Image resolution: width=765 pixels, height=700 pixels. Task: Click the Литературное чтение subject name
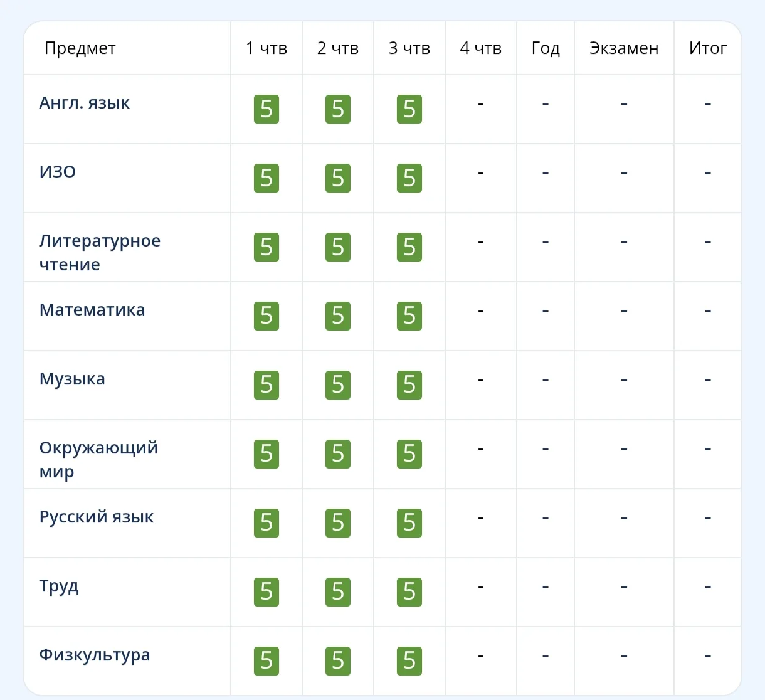point(100,252)
